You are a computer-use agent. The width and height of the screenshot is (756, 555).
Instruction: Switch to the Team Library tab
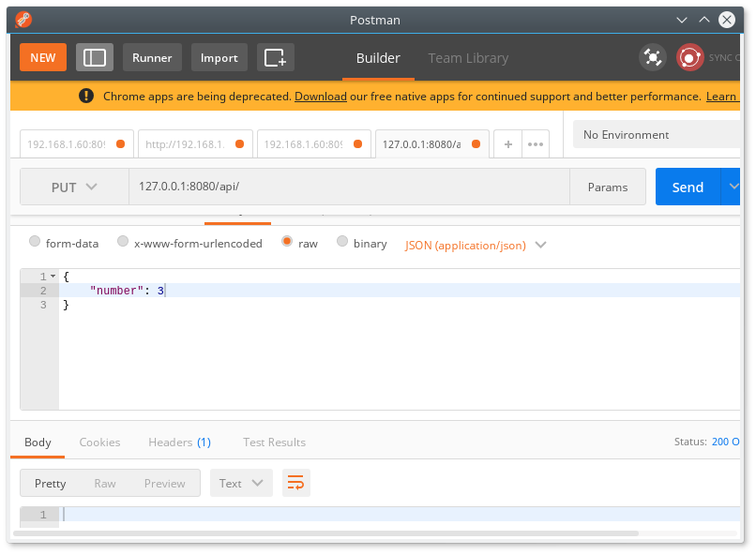tap(468, 58)
